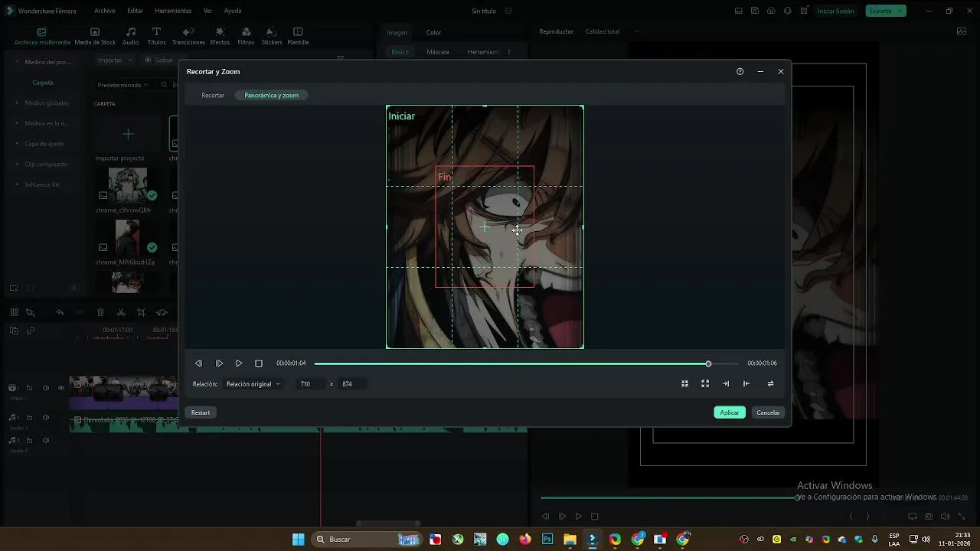Image resolution: width=980 pixels, height=551 pixels.
Task: Open the Importar dropdown
Action: tap(115, 60)
